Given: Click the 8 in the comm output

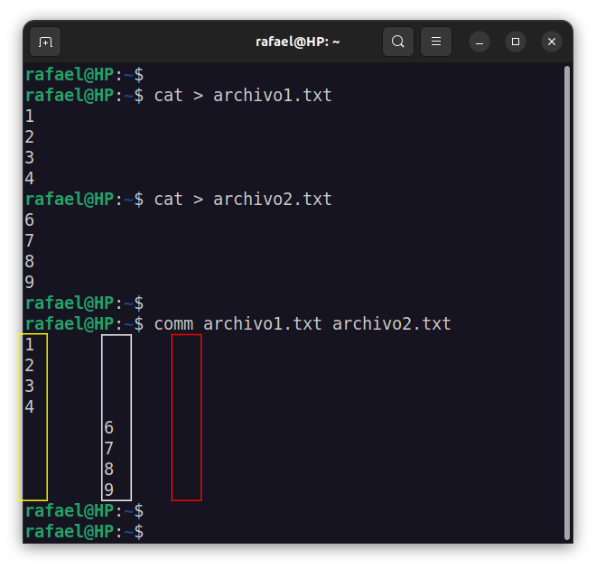Looking at the screenshot, I should (x=109, y=469).
